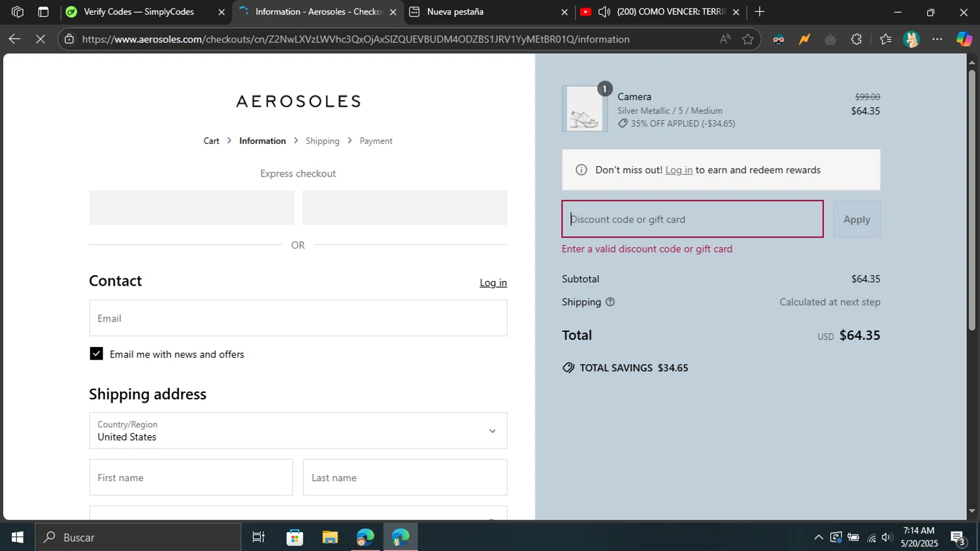Screen dimensions: 980x551
Task: Open notification center icon
Action: 958,537
